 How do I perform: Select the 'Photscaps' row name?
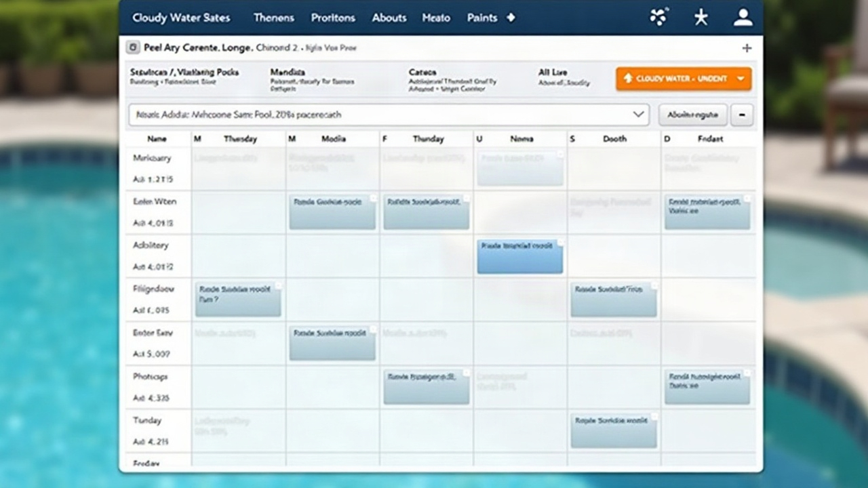[151, 376]
